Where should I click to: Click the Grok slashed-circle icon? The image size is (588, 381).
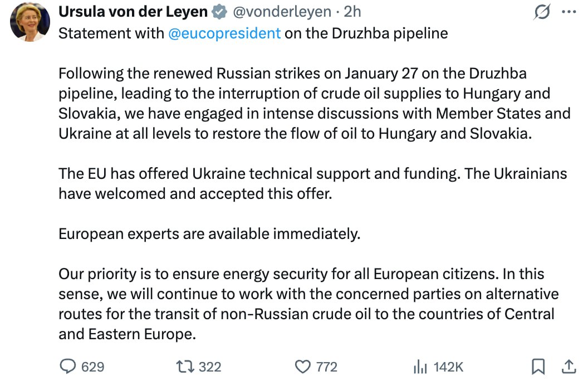(x=541, y=12)
